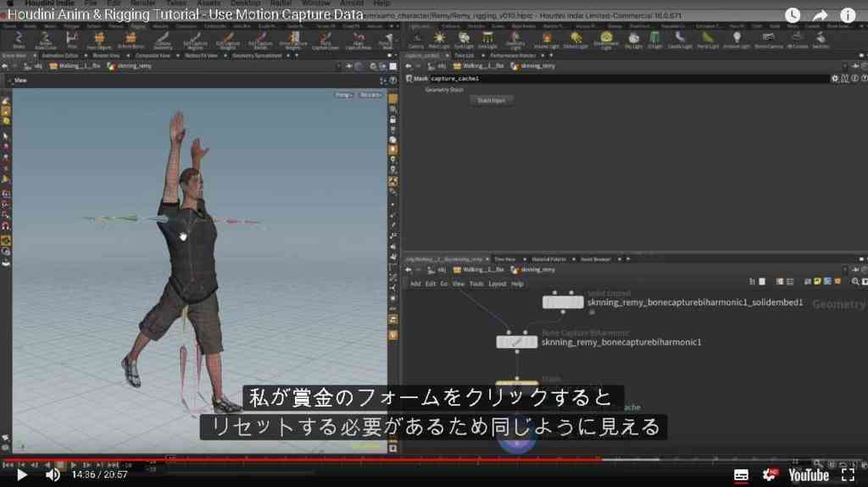Click the Edit Capture Weights shelf tool
868x487 pixels.
coord(227,40)
